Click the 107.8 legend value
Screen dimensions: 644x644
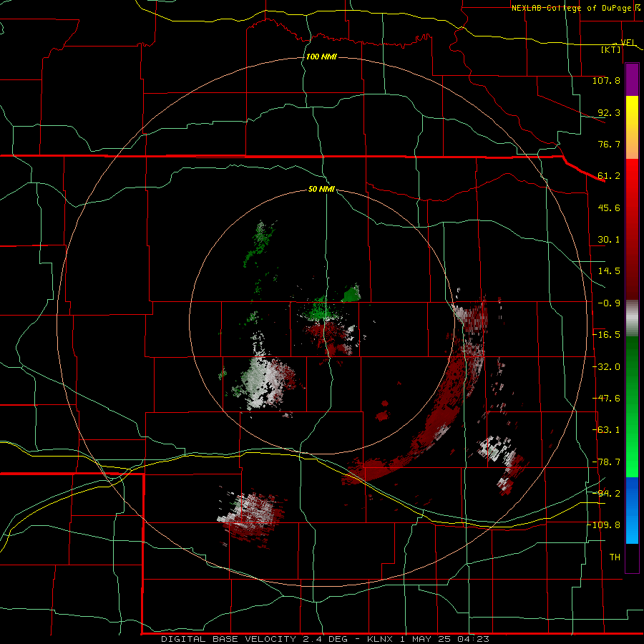click(606, 80)
